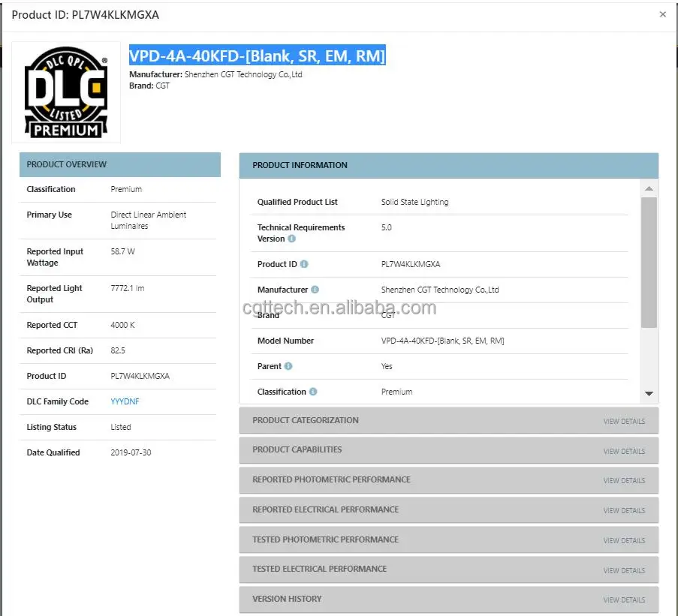This screenshot has height=616, width=678.
Task: Click the 7772.1 lm light output value
Action: (128, 288)
